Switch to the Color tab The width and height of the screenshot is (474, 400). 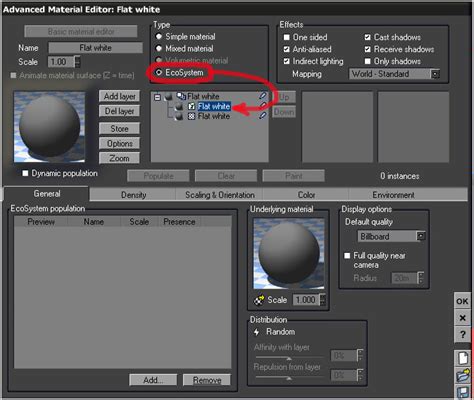306,195
